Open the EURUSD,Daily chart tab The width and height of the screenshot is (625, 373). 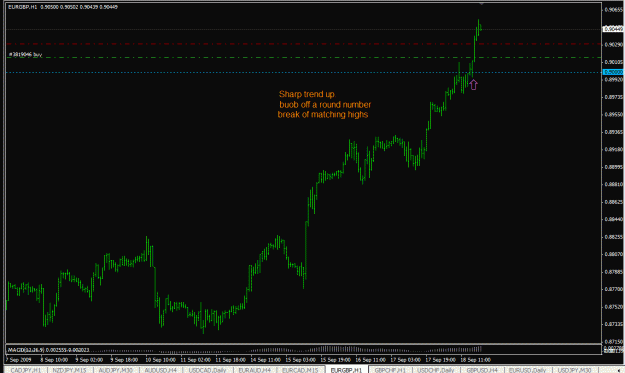[x=527, y=370]
